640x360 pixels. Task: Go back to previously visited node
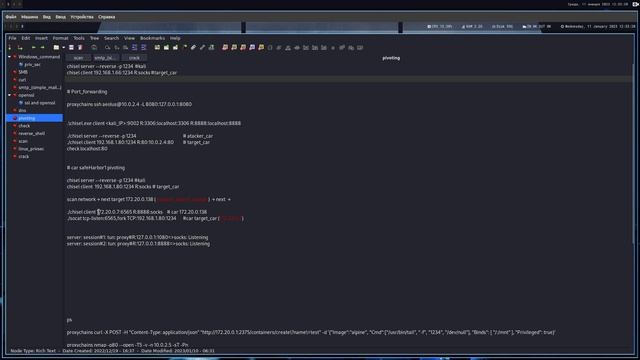(x=33, y=47)
